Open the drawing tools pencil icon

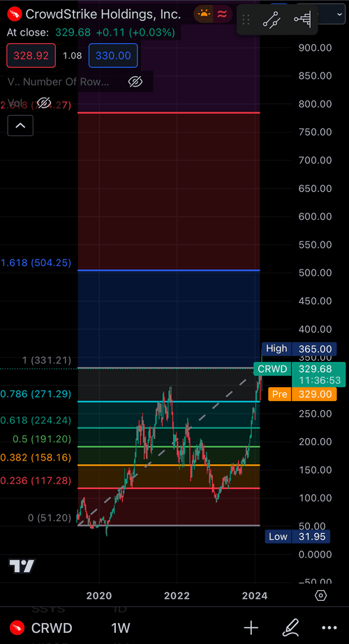tap(290, 627)
